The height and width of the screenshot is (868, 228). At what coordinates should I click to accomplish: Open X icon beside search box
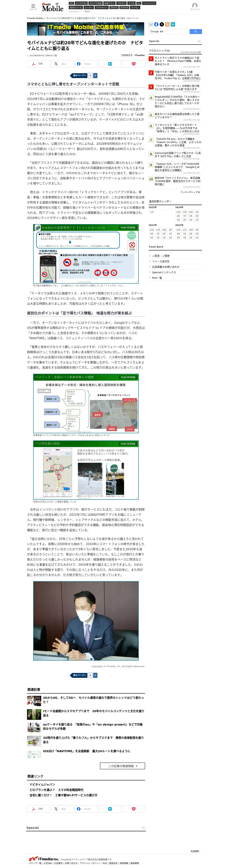162,24
